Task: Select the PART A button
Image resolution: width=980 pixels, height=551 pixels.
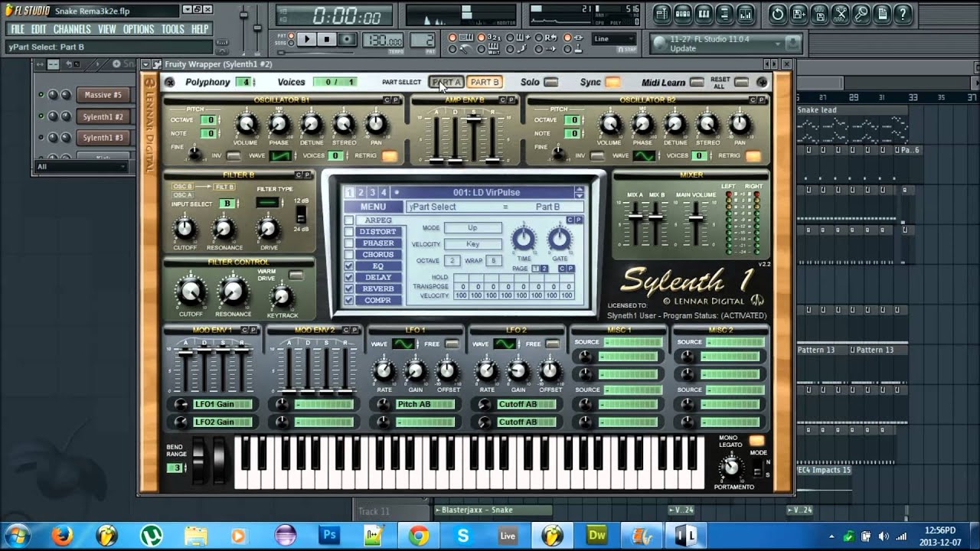Action: [446, 82]
